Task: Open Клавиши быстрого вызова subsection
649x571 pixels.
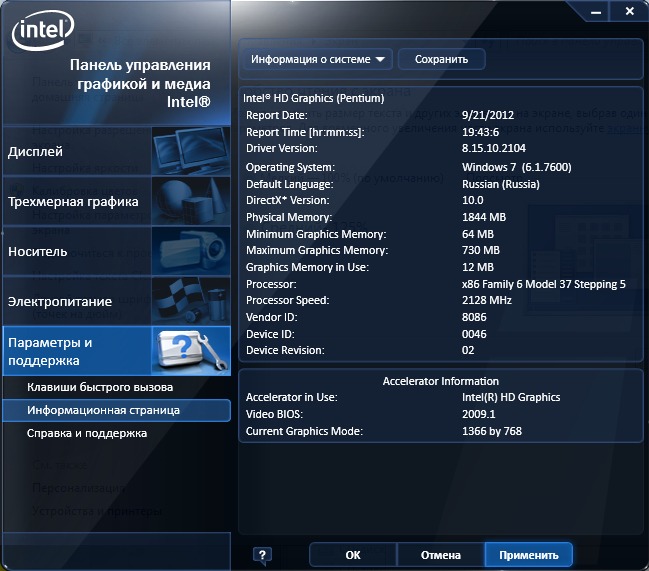Action: pos(100,387)
